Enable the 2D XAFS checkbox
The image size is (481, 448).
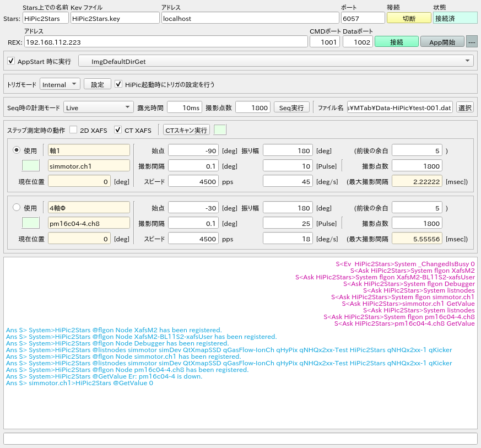coord(73,130)
